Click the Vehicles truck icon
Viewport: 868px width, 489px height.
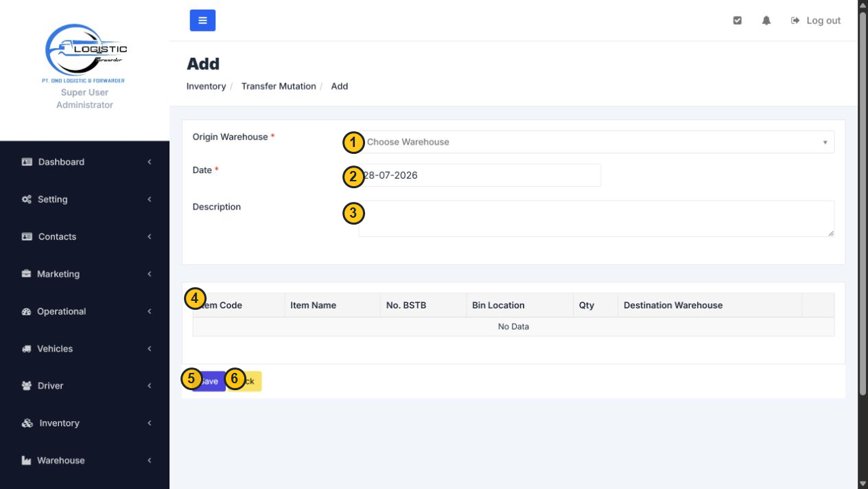click(x=27, y=349)
